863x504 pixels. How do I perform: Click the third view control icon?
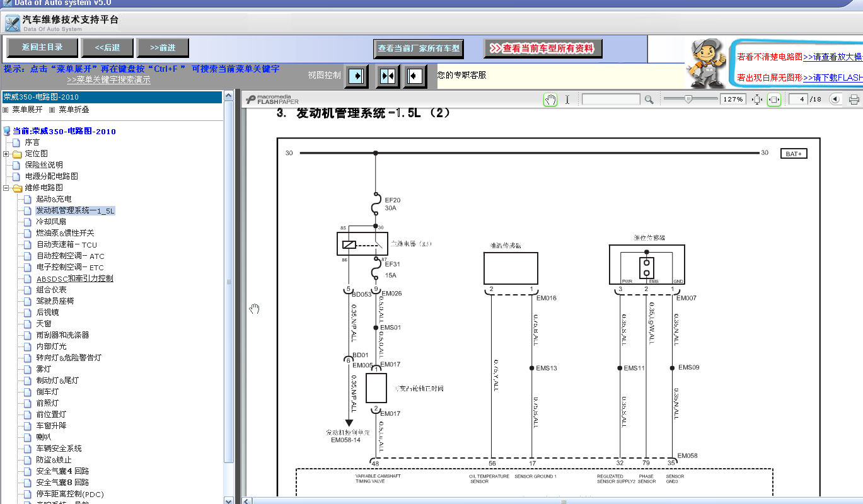point(415,76)
